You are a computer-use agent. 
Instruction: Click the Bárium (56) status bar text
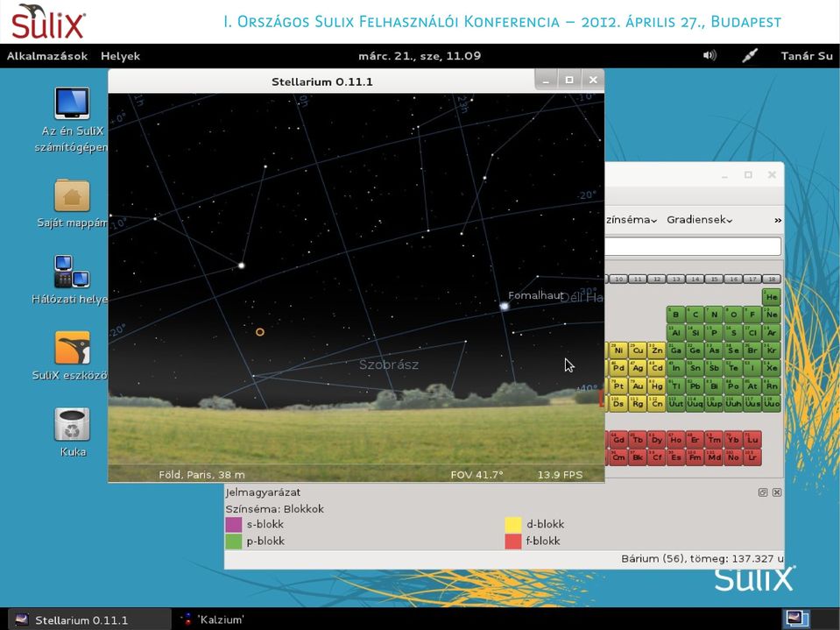click(x=702, y=559)
